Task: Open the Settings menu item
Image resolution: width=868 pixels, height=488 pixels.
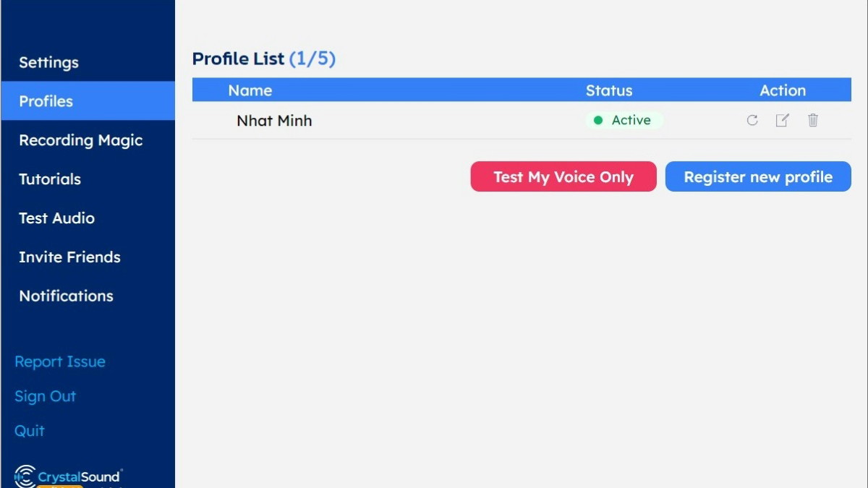Action: coord(48,62)
